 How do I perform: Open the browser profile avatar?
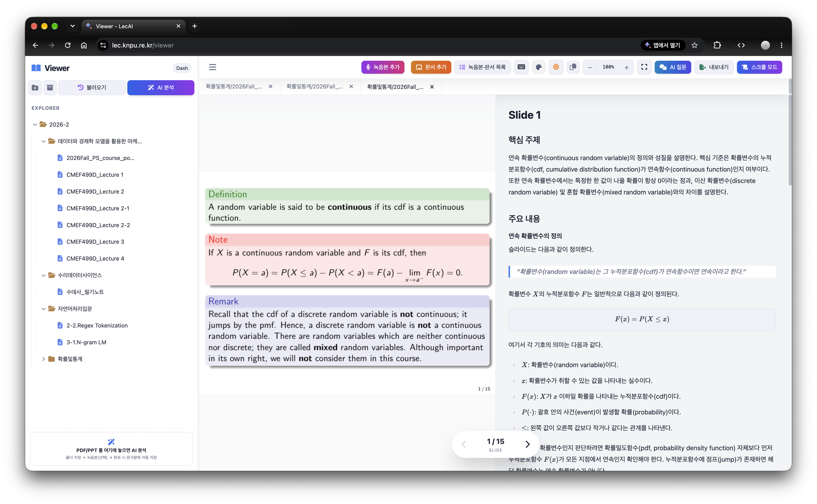[765, 45]
